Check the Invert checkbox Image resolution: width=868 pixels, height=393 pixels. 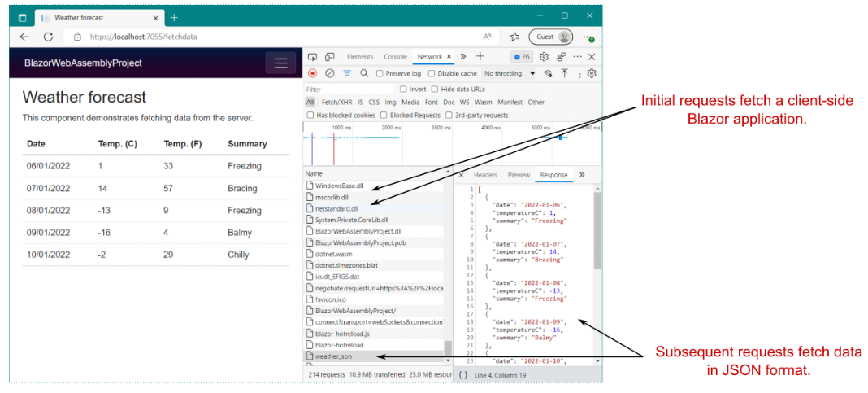pos(403,89)
